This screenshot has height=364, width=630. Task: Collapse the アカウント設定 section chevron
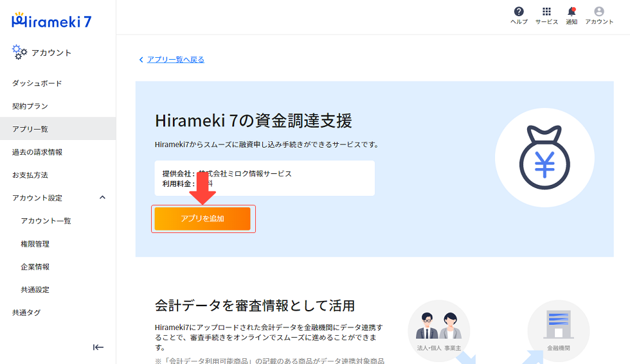[102, 198]
